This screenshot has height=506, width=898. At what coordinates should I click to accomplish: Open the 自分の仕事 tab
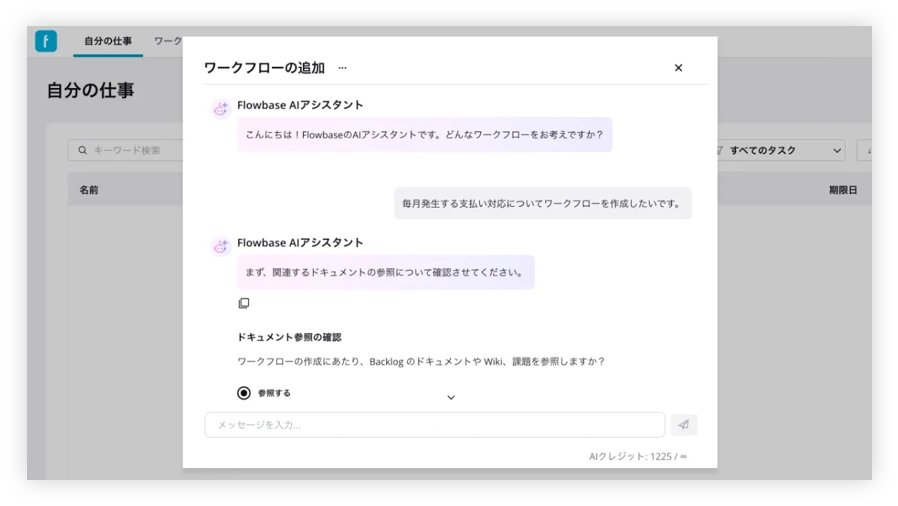[108, 41]
